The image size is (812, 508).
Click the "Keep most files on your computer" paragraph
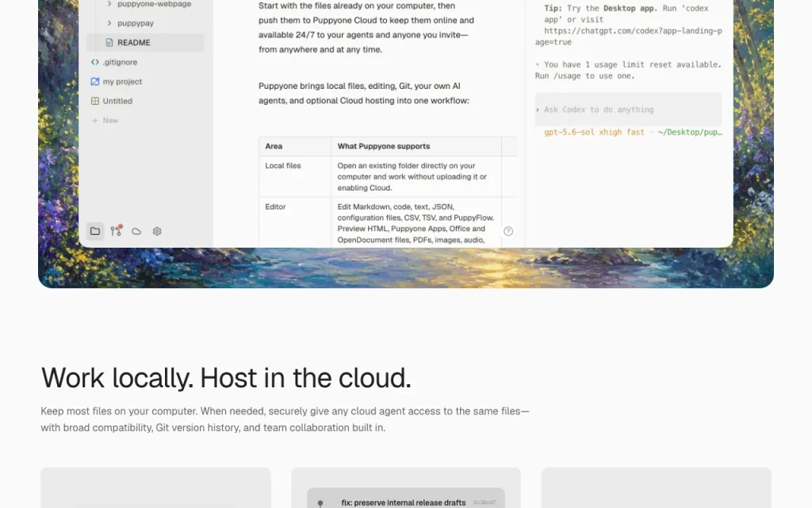[285, 419]
